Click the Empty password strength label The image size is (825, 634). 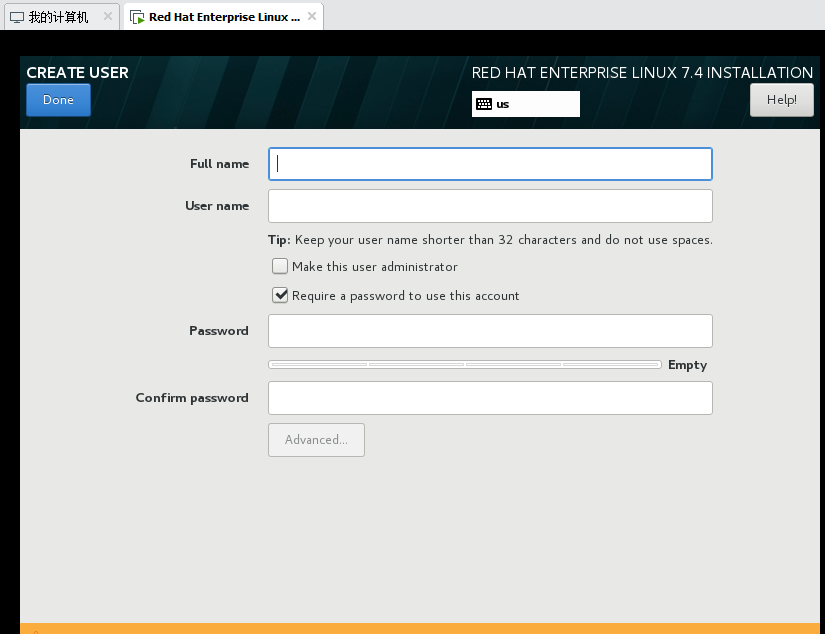pyautogui.click(x=687, y=365)
